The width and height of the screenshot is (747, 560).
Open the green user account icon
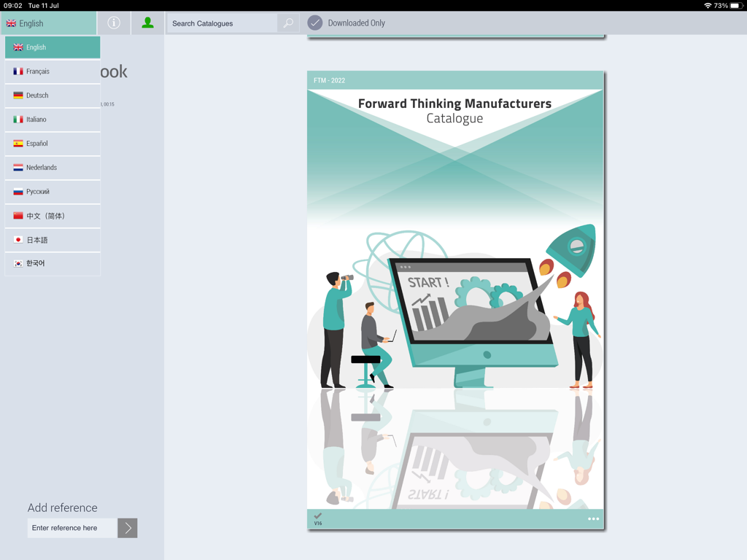[147, 23]
